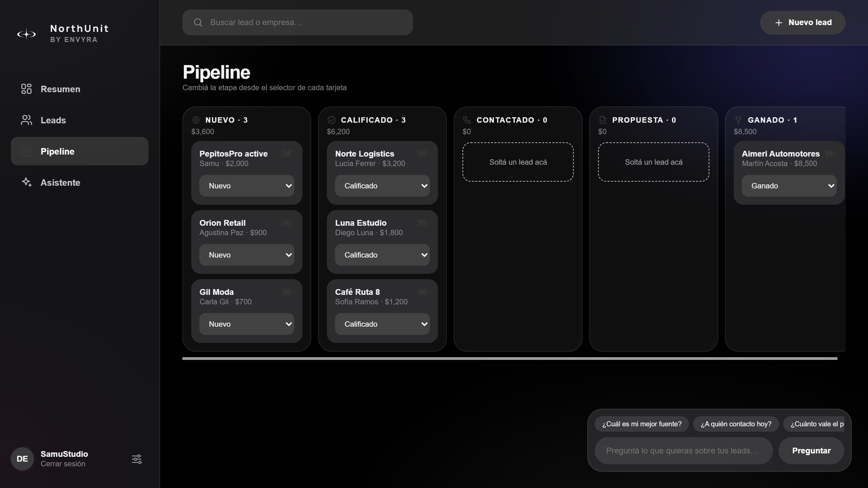Viewport: 868px width, 488px height.
Task: Click the $8,500 Ganado column total
Action: 745,131
